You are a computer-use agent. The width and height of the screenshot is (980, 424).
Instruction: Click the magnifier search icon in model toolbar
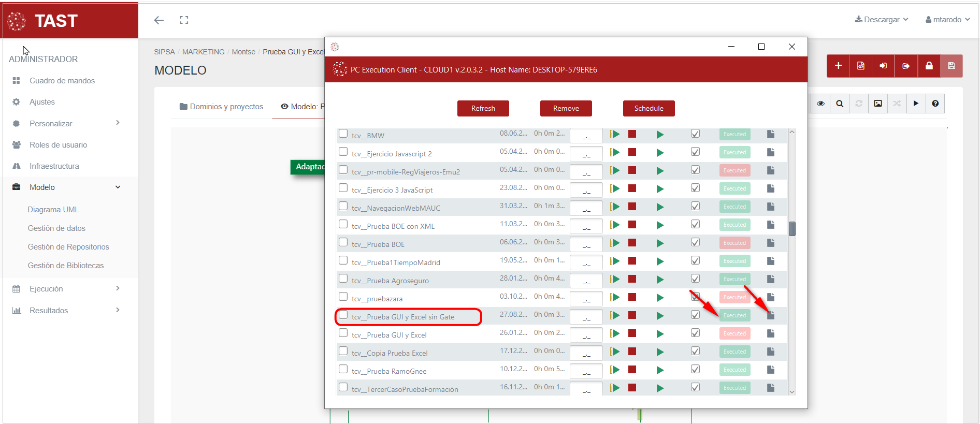point(840,104)
